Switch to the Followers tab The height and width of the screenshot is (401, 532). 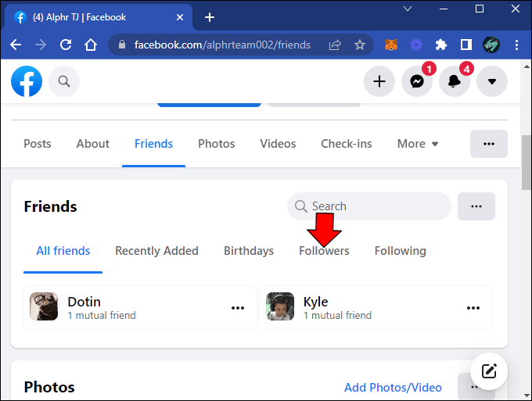(324, 251)
